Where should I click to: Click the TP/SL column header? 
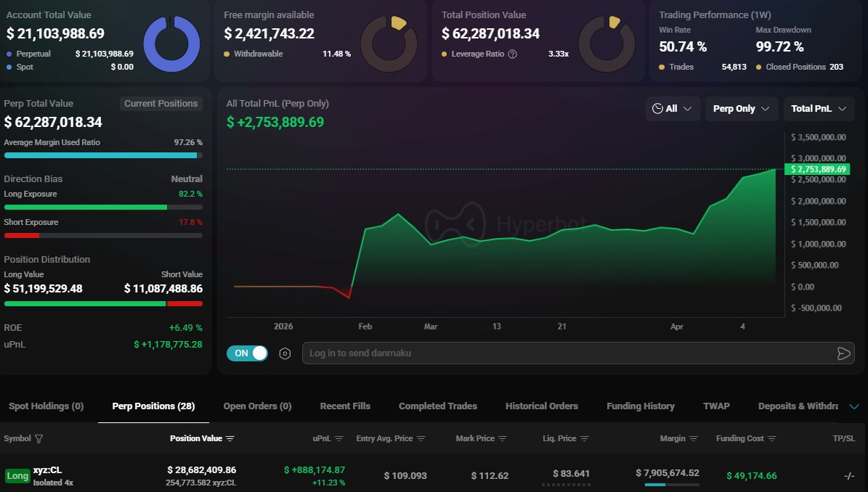click(843, 438)
